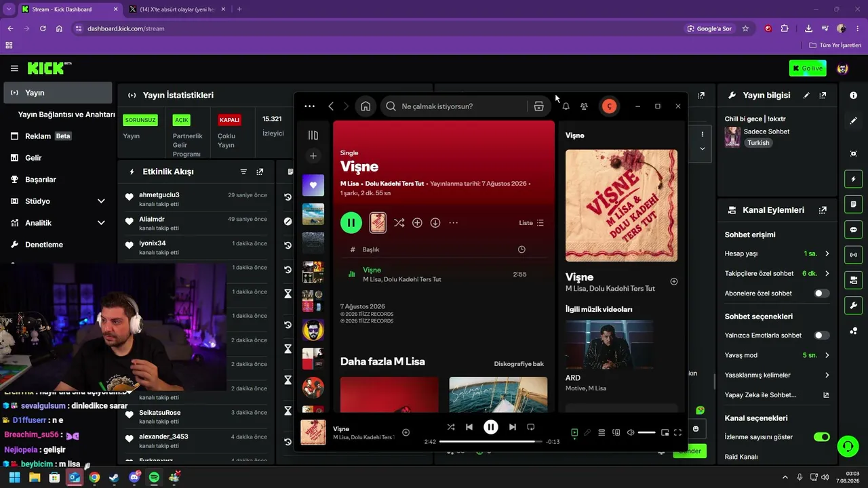
Task: Open Discord from Windows taskbar
Action: [x=134, y=477]
